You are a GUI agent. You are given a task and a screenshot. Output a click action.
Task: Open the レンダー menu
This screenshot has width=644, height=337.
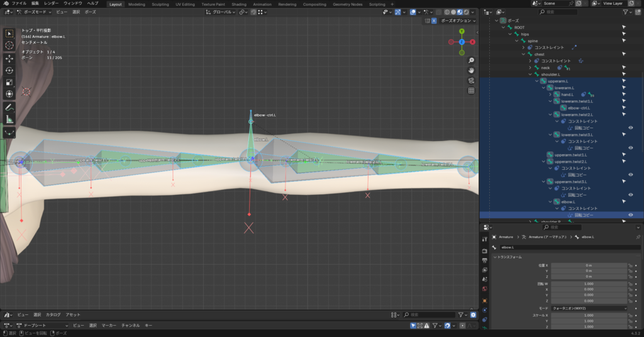[51, 3]
